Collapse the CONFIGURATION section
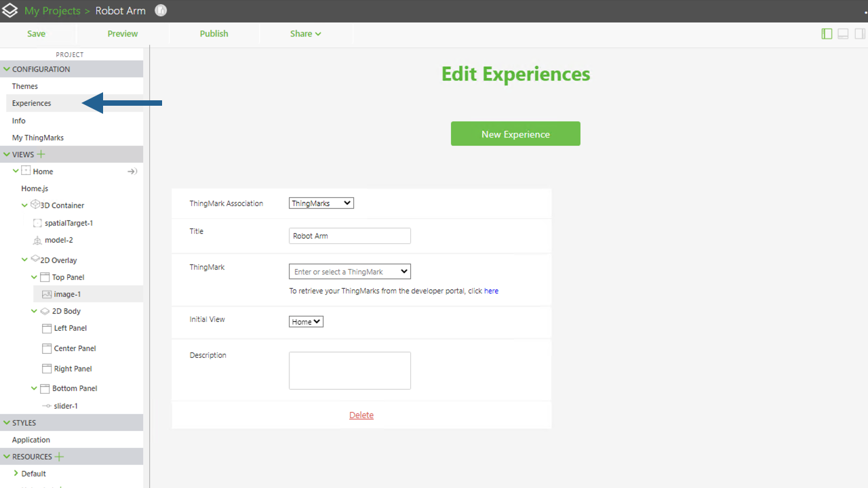Image resolution: width=868 pixels, height=488 pixels. pyautogui.click(x=7, y=69)
